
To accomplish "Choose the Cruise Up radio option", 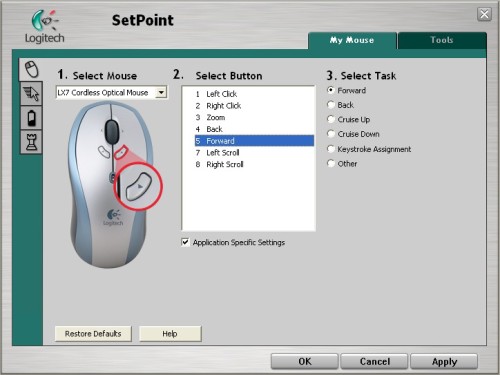I will [x=330, y=119].
